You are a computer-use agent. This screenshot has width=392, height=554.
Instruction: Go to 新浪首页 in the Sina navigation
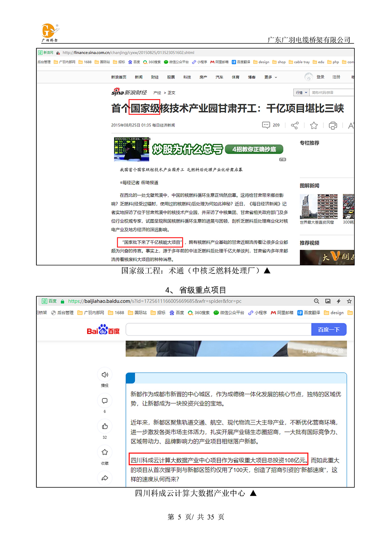(119, 77)
